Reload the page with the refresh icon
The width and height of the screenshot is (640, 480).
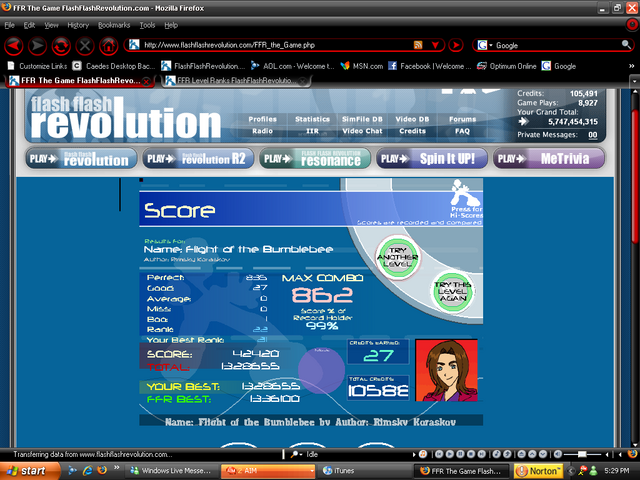(x=61, y=45)
